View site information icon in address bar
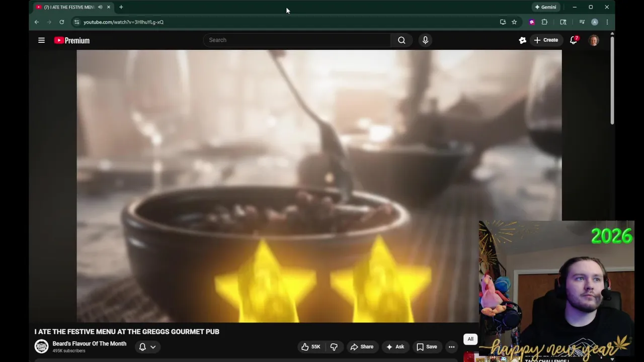Viewport: 644px width, 362px height. [x=76, y=22]
